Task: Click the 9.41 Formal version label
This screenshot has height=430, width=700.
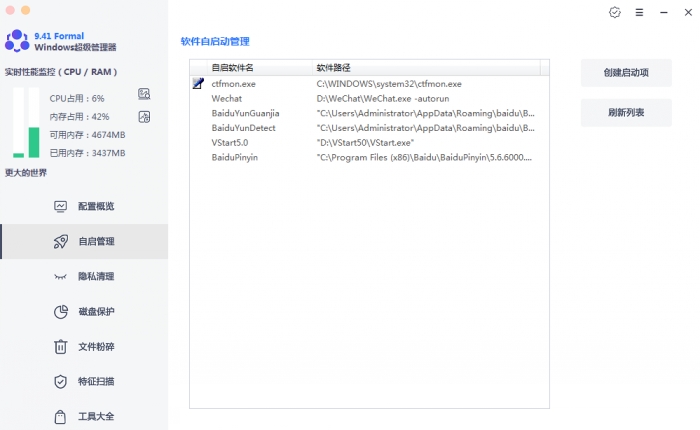Action: [x=59, y=36]
